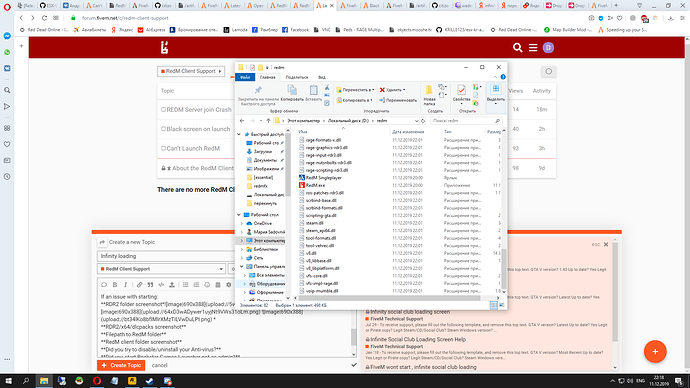Toggle bold formatting in topic editor

tap(115, 285)
